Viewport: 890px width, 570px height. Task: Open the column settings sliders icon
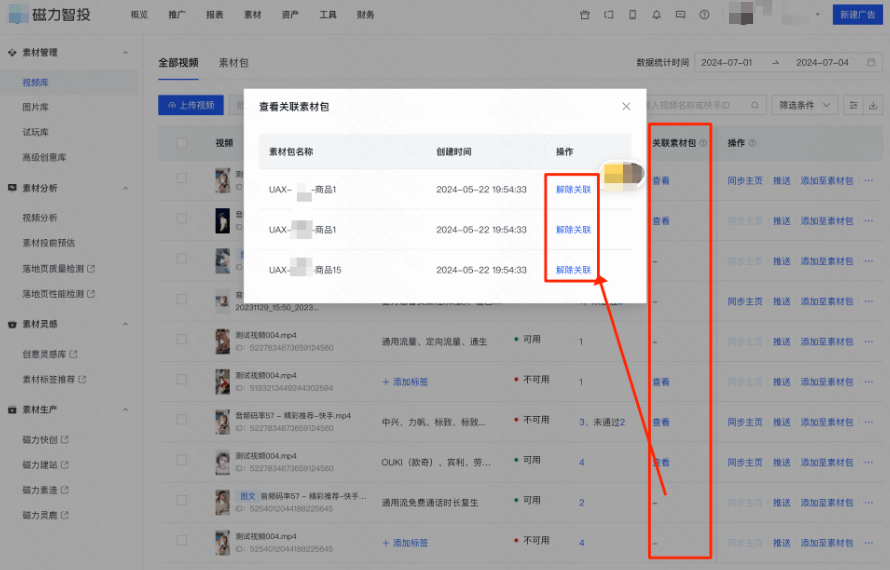coord(853,105)
